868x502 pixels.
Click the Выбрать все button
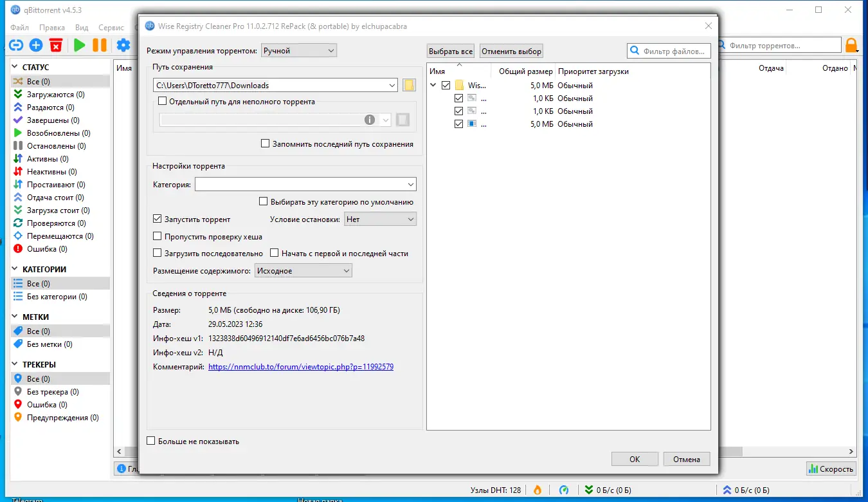click(451, 51)
